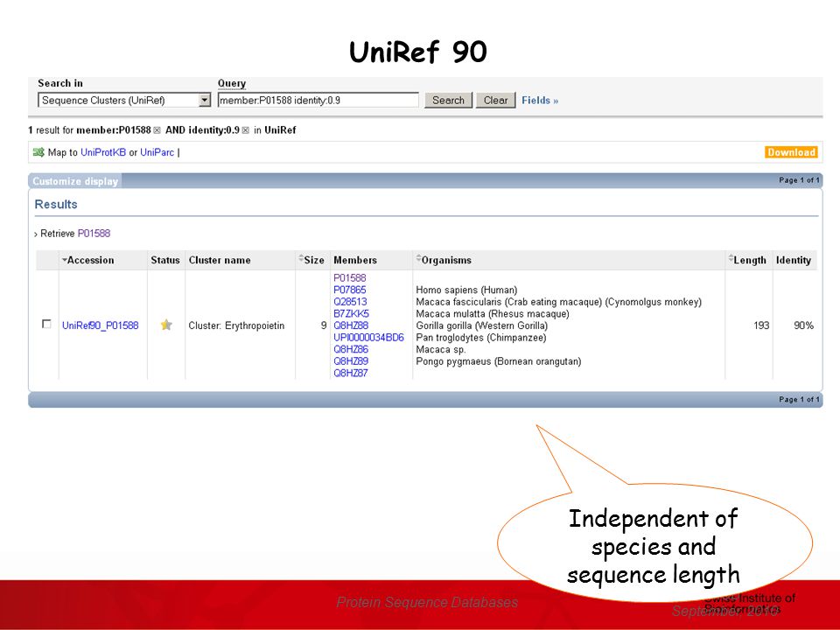Image resolution: width=840 pixels, height=630 pixels.
Task: Select Pan troglodytes (Chimpanzee) text
Action: (x=481, y=338)
